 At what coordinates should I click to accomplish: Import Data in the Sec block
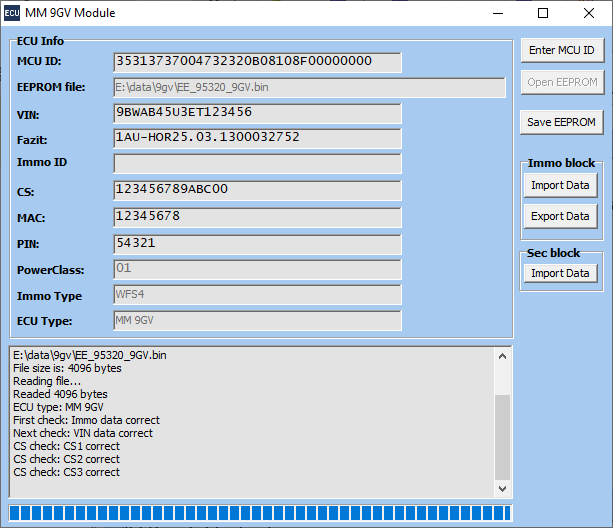(560, 273)
